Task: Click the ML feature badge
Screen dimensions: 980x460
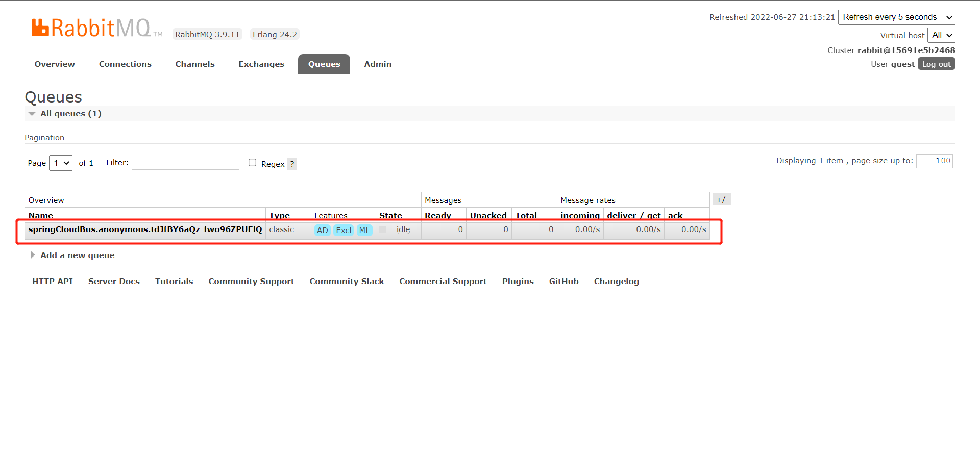Action: (x=364, y=230)
